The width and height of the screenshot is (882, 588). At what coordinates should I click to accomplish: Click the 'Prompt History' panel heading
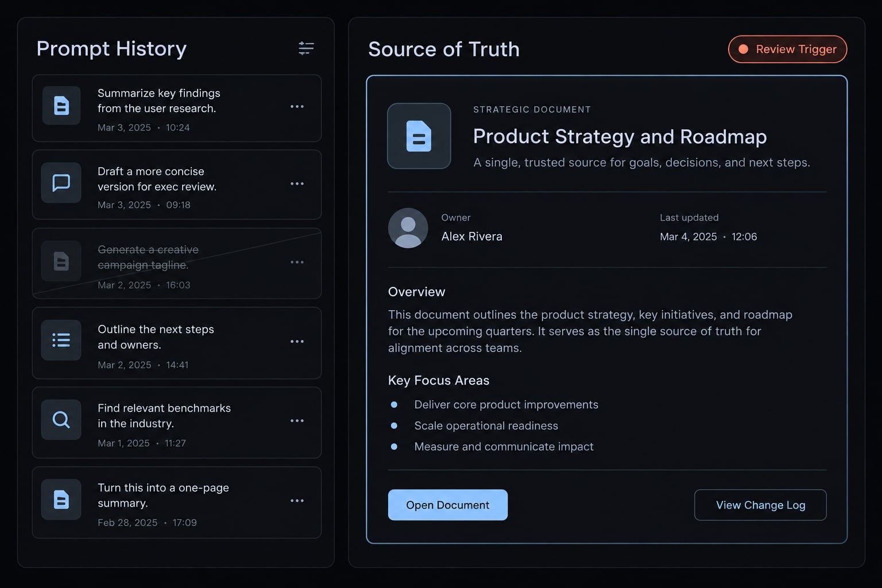point(111,49)
